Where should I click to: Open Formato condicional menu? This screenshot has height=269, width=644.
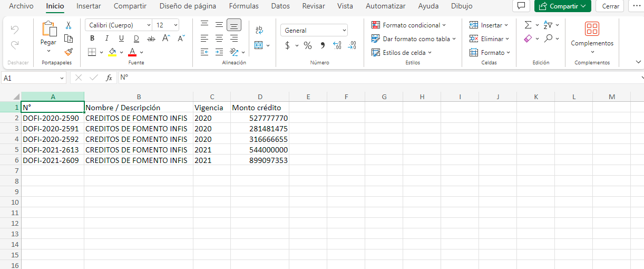tap(408, 25)
